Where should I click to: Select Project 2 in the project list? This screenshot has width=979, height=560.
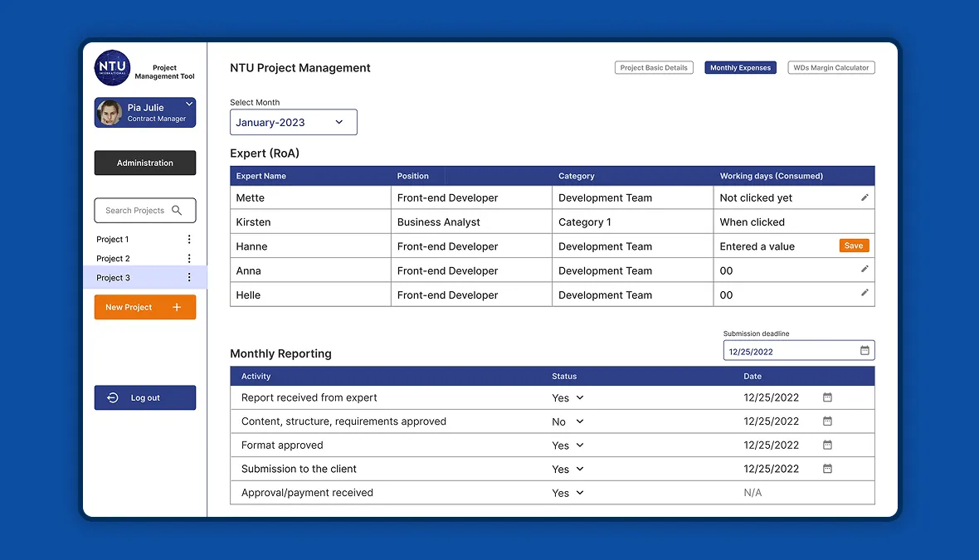point(113,259)
